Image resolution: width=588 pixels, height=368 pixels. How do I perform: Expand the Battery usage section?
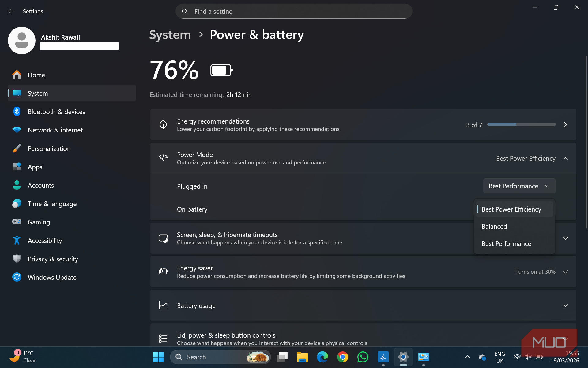click(565, 306)
